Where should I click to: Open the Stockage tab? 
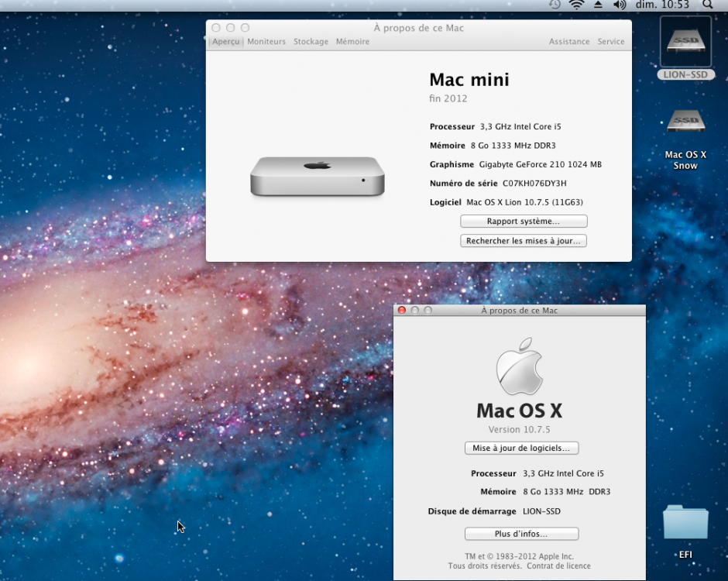[311, 41]
